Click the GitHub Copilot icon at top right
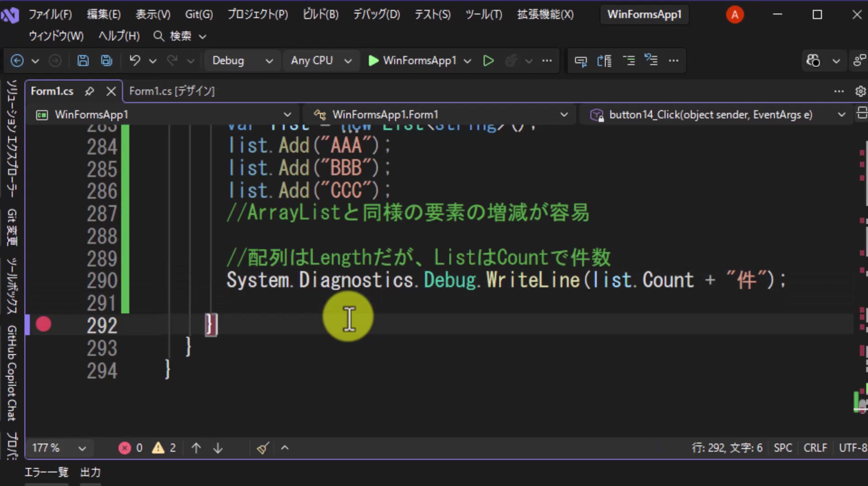868x486 pixels. [x=813, y=61]
